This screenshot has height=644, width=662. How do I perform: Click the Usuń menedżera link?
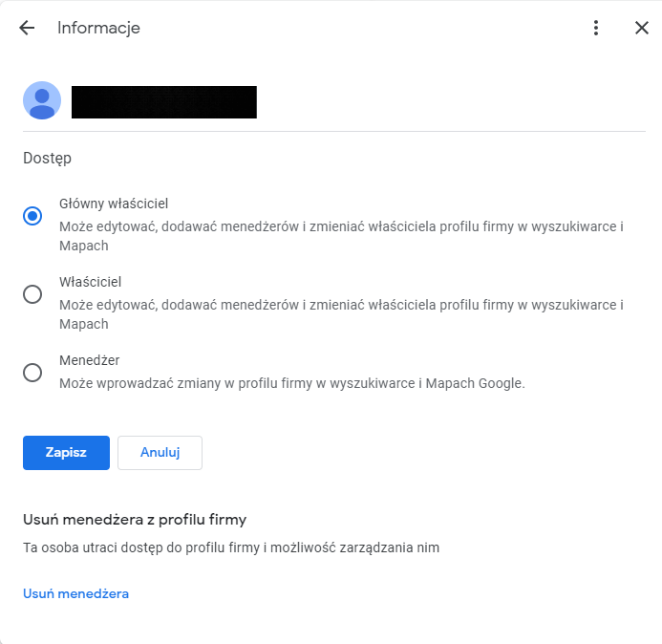[x=76, y=593]
